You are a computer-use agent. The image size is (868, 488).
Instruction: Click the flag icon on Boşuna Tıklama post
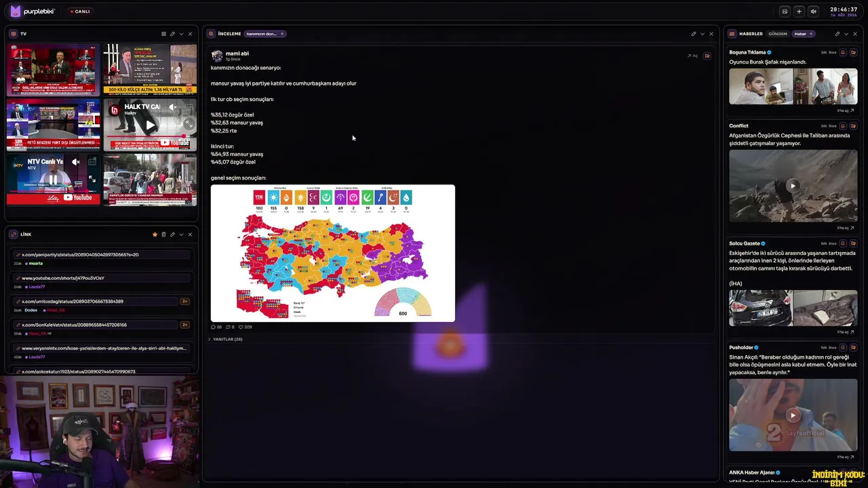point(854,52)
